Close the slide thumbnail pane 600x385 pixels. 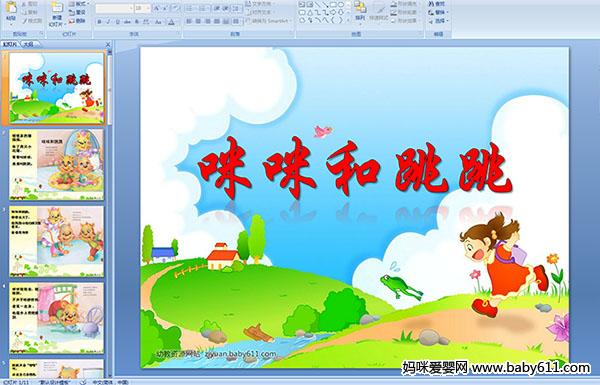pyautogui.click(x=108, y=44)
